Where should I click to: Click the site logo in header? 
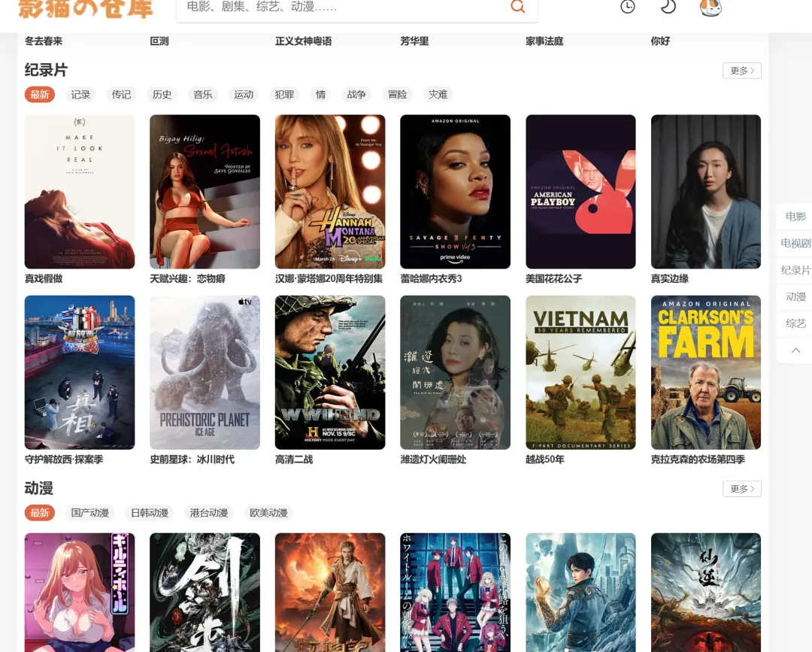[86, 9]
